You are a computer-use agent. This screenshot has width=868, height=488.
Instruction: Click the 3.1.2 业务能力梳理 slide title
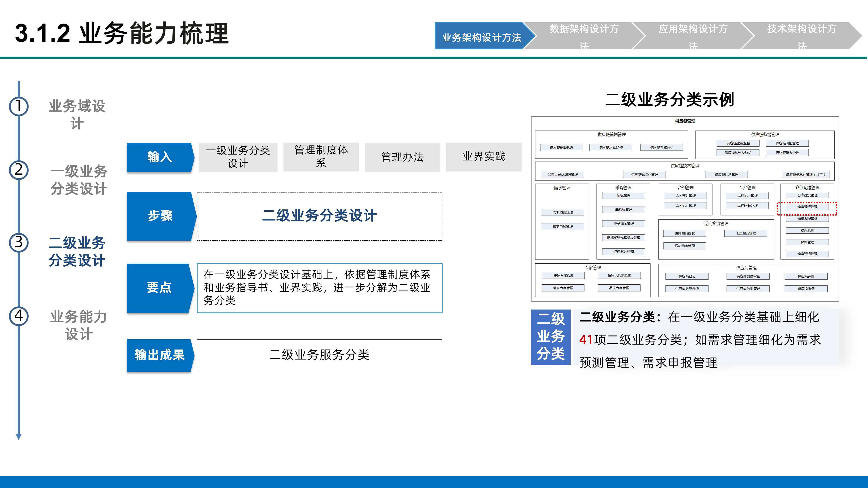click(122, 33)
